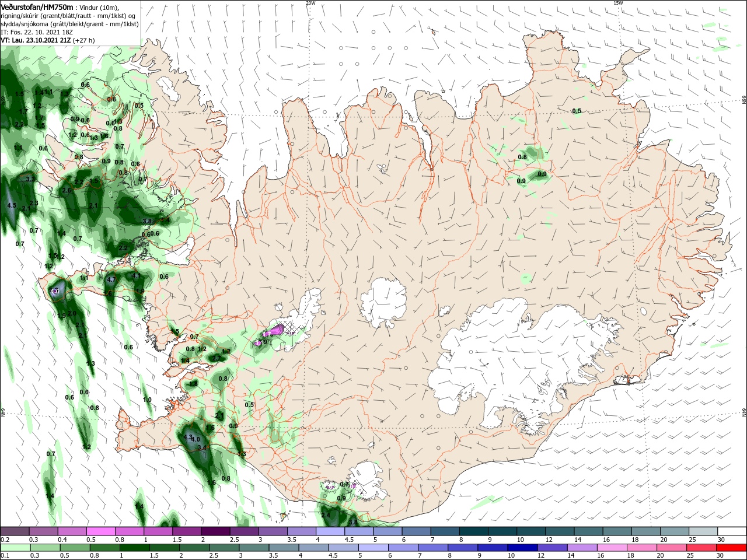747x560 pixels.
Task: Click the medium green rain-scale swatch starting at 0.5
Action: (76, 548)
